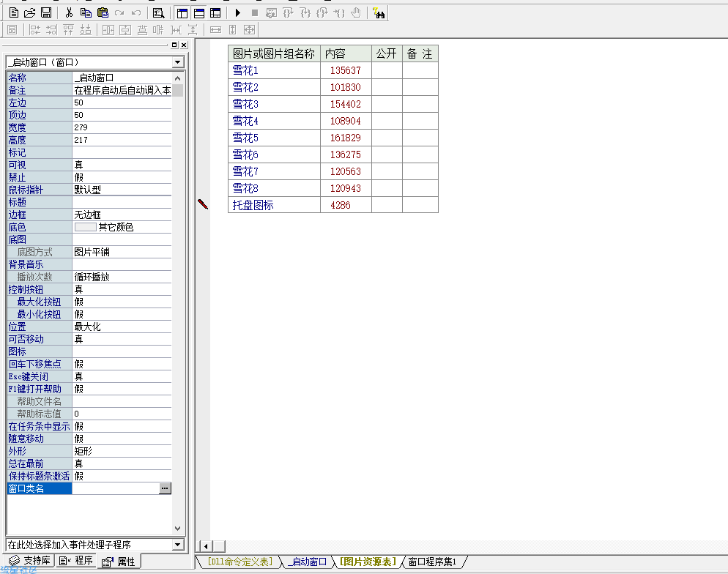
Task: Open the Dll命令定义表 tab
Action: click(x=239, y=562)
